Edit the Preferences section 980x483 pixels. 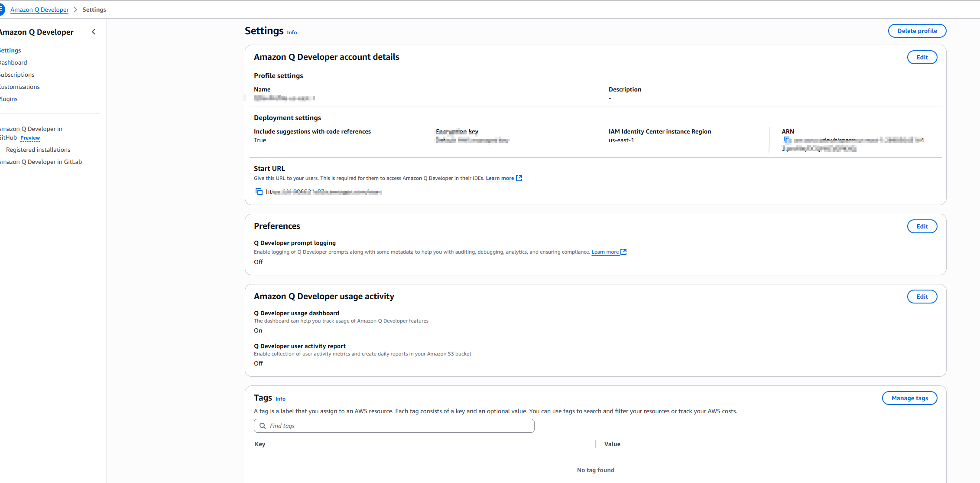pos(922,226)
